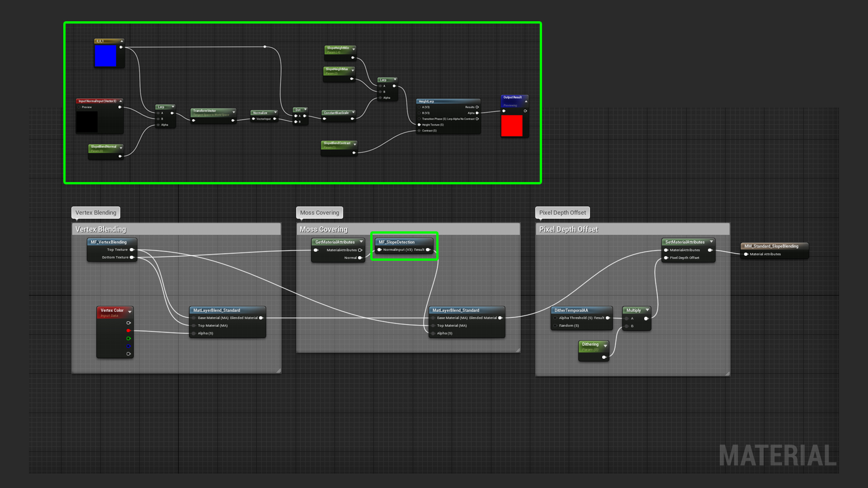
Task: Click the Pixel Depth Offset input pin on SetMaterialAttributes
Action: click(666, 258)
